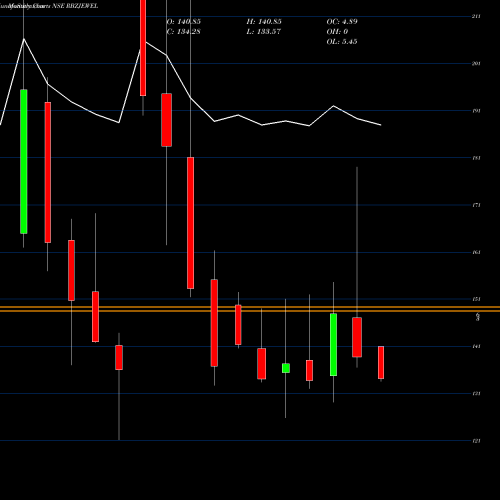Click the 131 price axis label

[x=476, y=393]
